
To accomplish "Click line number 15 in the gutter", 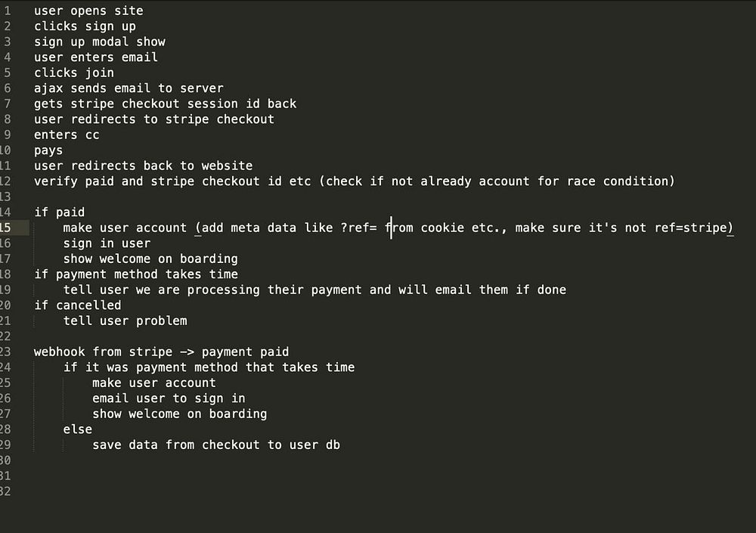I will [x=6, y=228].
